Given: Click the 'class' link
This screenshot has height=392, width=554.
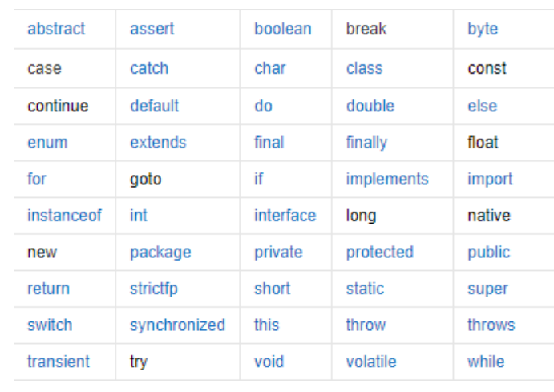Looking at the screenshot, I should point(364,68).
